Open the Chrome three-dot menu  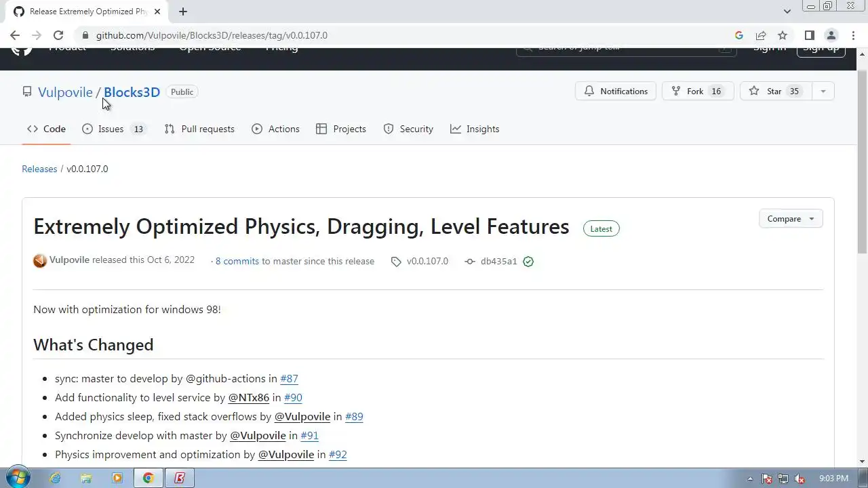tap(853, 35)
